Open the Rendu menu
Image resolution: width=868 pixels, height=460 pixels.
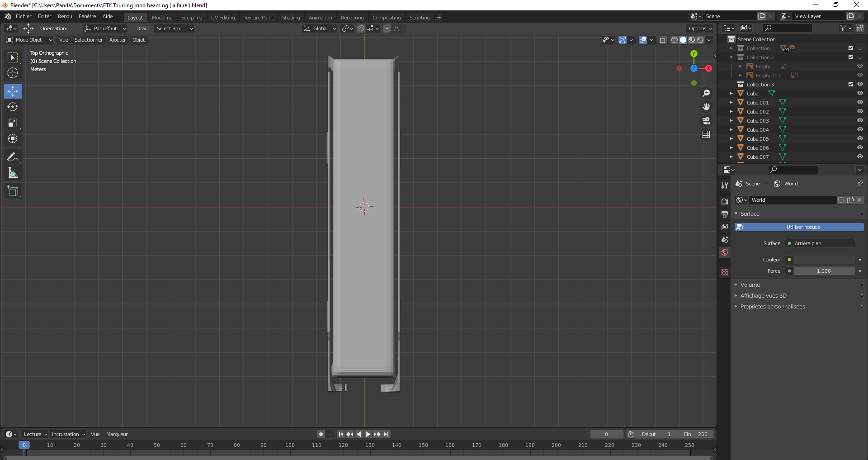click(65, 16)
